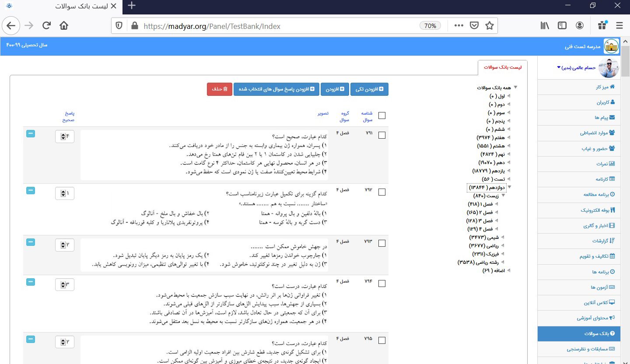This screenshot has width=630, height=364.
Task: Click the 70% zoom level indicator
Action: [430, 26]
